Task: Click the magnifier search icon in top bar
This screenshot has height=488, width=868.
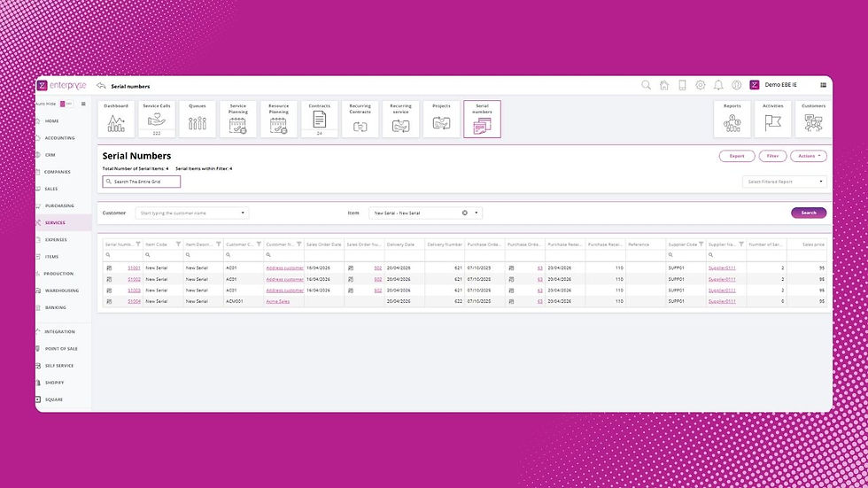Action: pyautogui.click(x=646, y=85)
